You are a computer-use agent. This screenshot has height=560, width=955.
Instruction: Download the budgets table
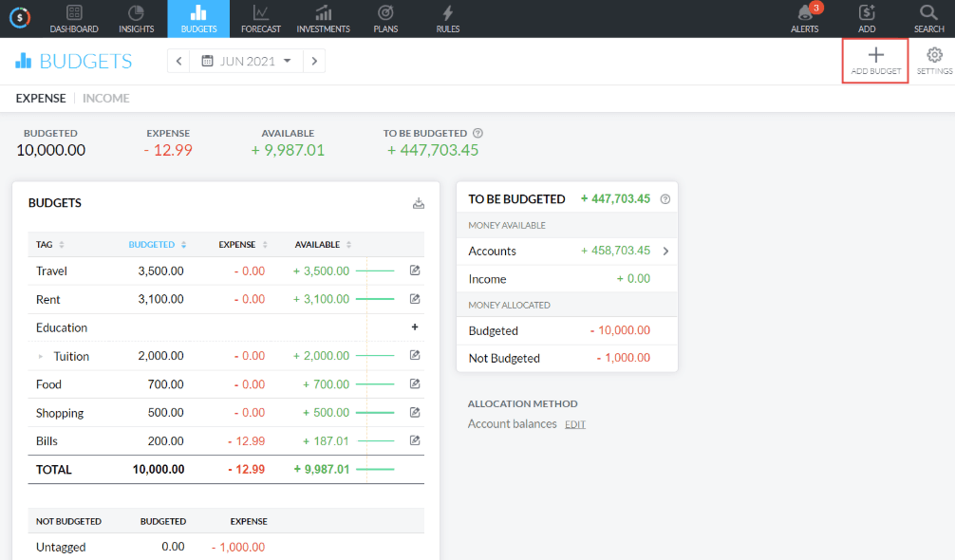[x=419, y=203]
